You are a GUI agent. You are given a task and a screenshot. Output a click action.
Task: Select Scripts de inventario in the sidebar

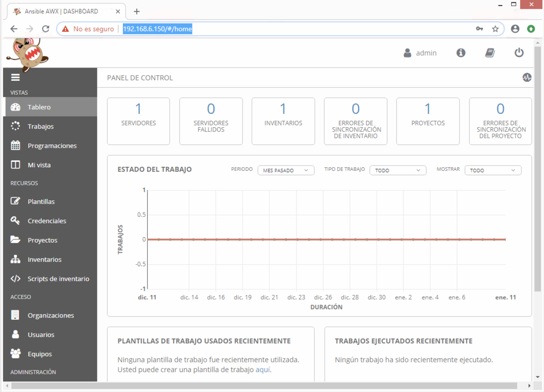(x=51, y=279)
